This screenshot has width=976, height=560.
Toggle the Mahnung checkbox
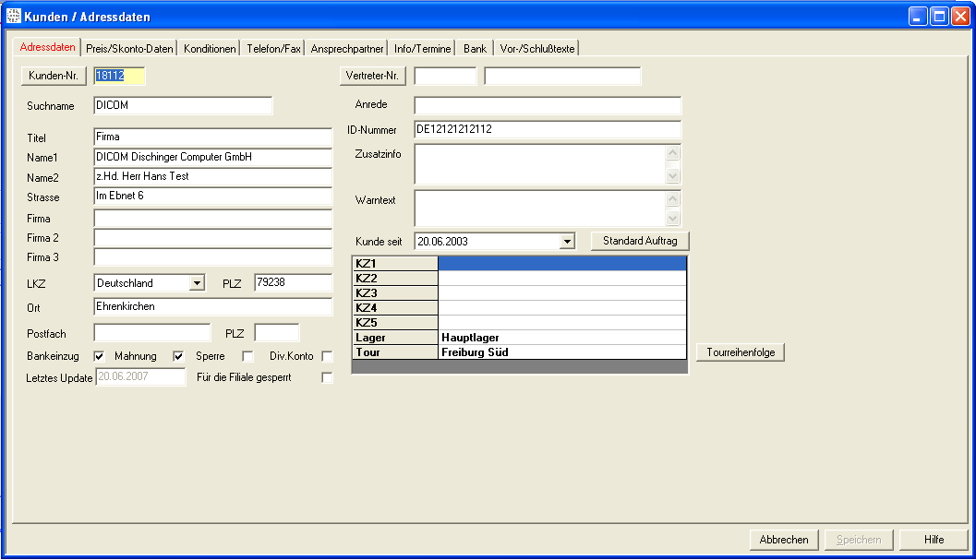(179, 356)
